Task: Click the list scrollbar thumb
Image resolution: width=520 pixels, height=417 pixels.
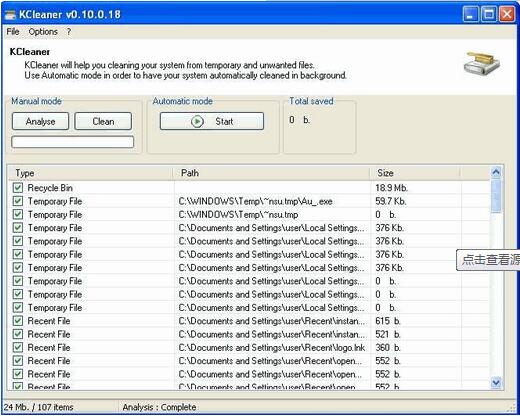Action: [x=496, y=196]
